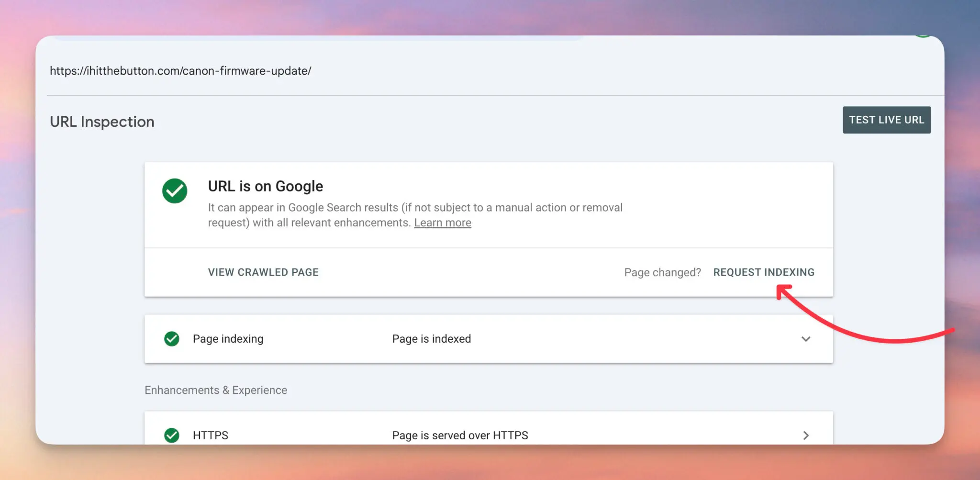
Task: Click REQUEST INDEXING
Action: coord(764,272)
